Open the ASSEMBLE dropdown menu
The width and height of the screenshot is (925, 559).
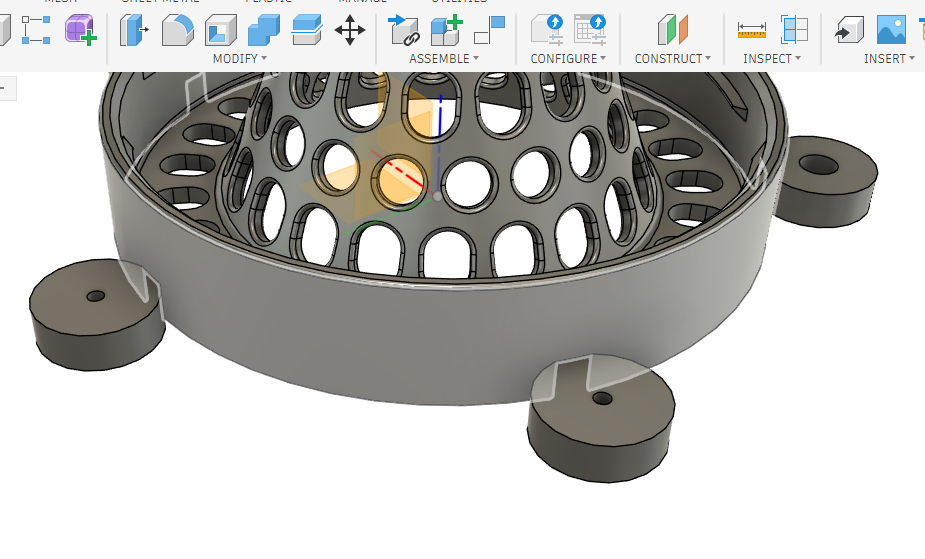(443, 59)
